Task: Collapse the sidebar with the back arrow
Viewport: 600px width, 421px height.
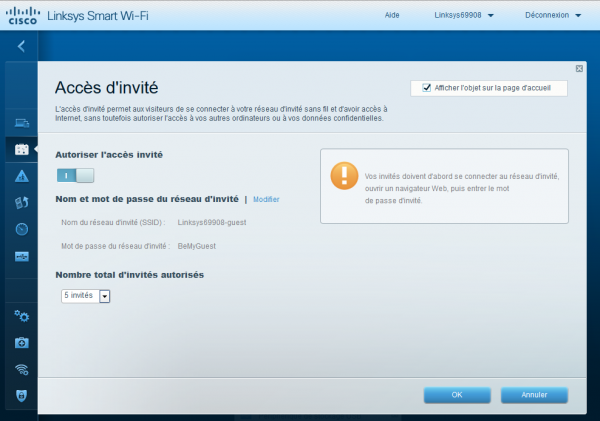Action: click(21, 46)
